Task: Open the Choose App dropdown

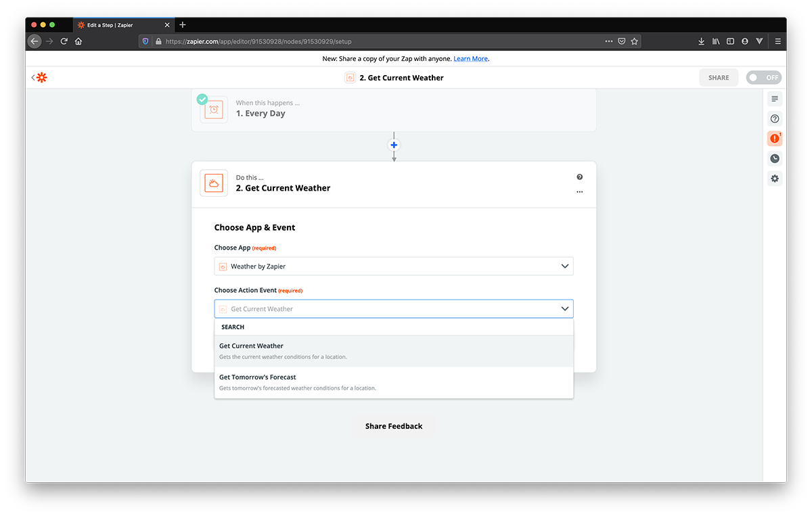Action: click(x=394, y=266)
